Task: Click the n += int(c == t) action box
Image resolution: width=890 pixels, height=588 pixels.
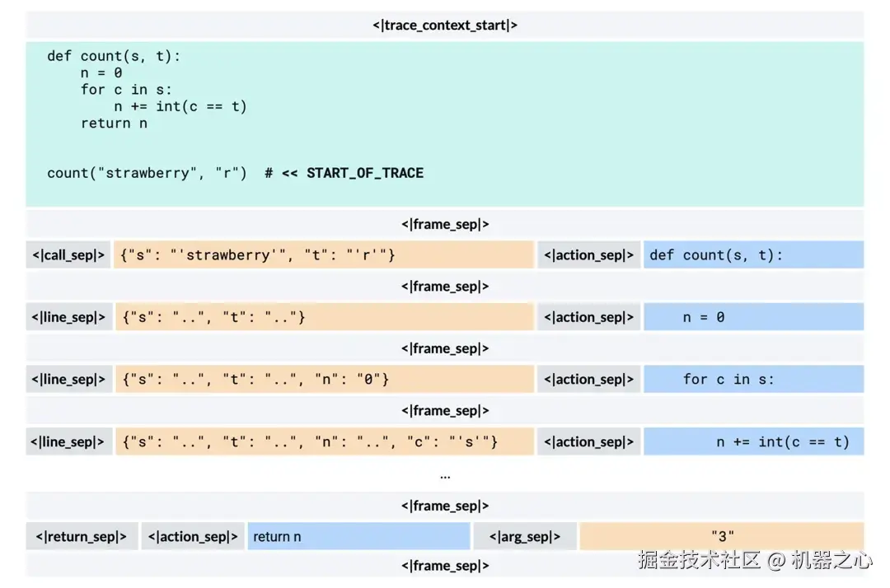Action: 753,441
